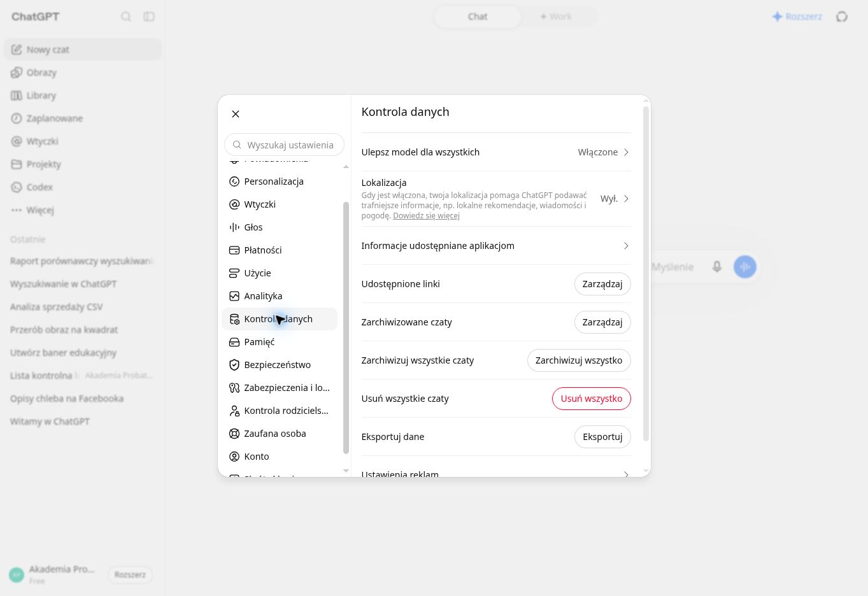Open the Użycie settings icon
The height and width of the screenshot is (596, 868).
coord(234,273)
